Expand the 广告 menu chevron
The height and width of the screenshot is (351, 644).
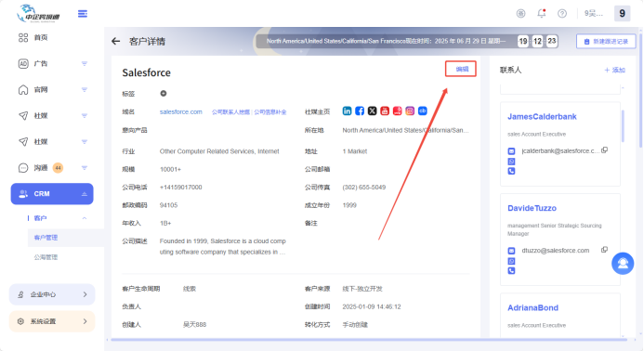pyautogui.click(x=85, y=64)
